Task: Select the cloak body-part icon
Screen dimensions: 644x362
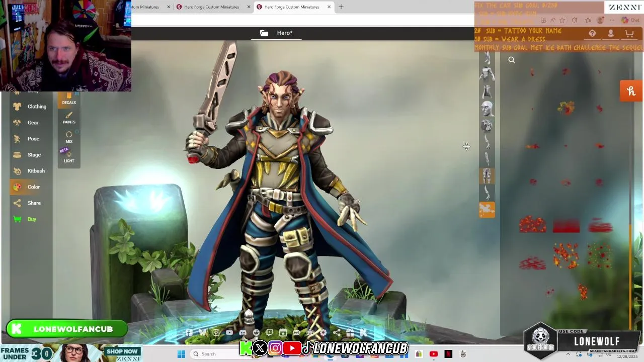Action: [x=487, y=92]
